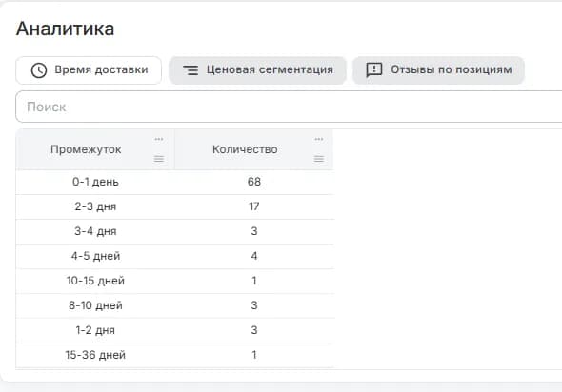The image size is (562, 392).
Task: Select the 0-1 день row cell
Action: [95, 182]
